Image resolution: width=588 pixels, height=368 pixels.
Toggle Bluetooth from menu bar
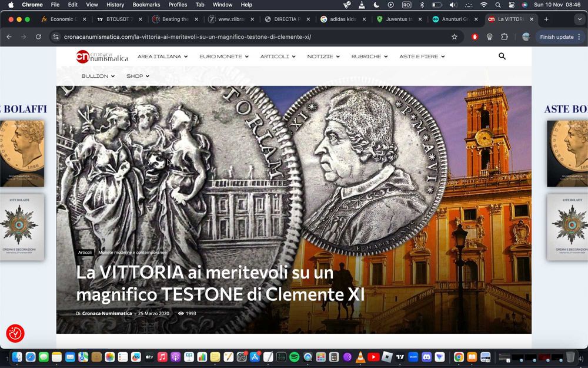(x=422, y=5)
